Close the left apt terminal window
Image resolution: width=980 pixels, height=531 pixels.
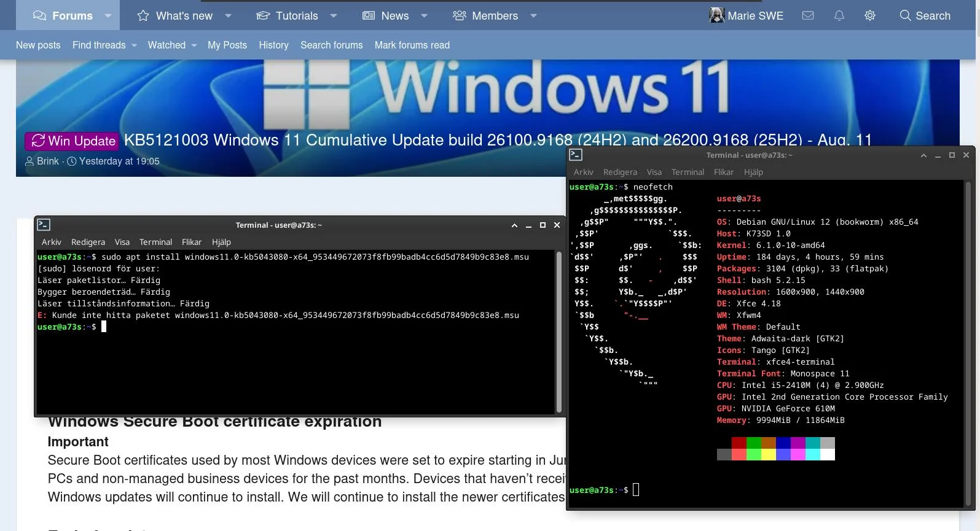click(557, 225)
